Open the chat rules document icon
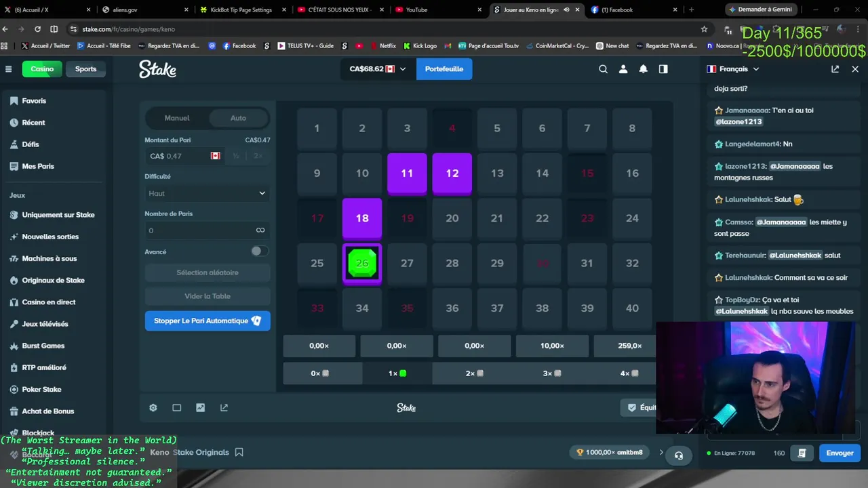The width and height of the screenshot is (868, 488). point(802,453)
